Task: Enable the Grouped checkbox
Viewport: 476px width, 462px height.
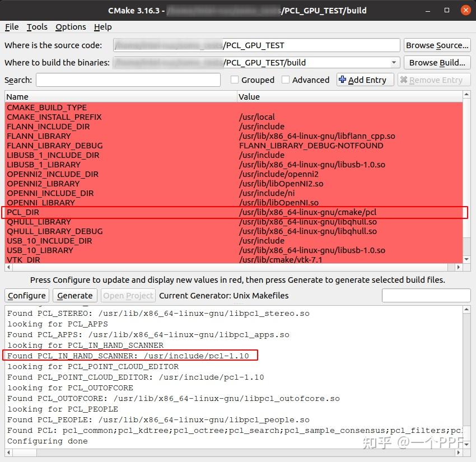Action: pyautogui.click(x=234, y=80)
